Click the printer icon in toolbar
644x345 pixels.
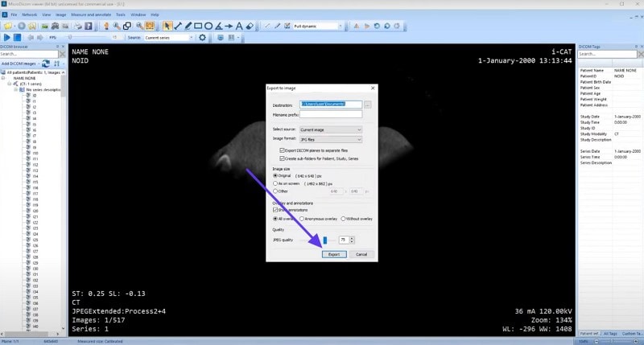point(77,27)
